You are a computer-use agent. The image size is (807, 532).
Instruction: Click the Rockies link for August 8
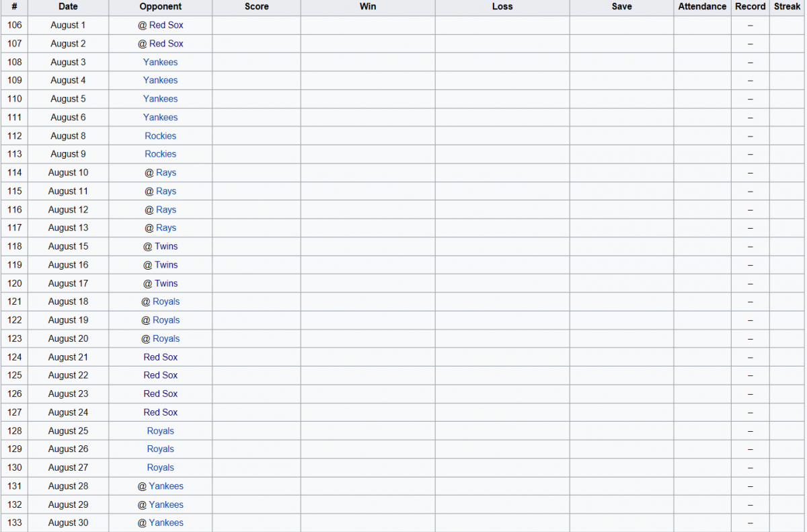click(160, 136)
